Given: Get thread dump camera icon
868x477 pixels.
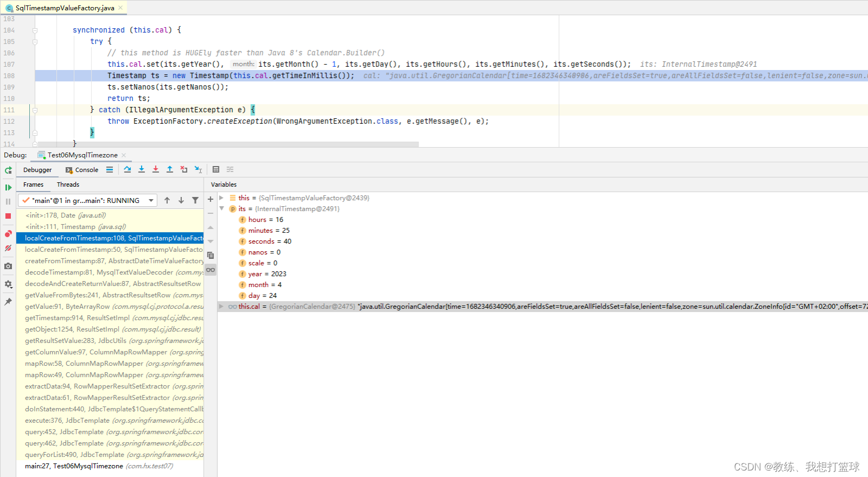Looking at the screenshot, I should (x=8, y=266).
